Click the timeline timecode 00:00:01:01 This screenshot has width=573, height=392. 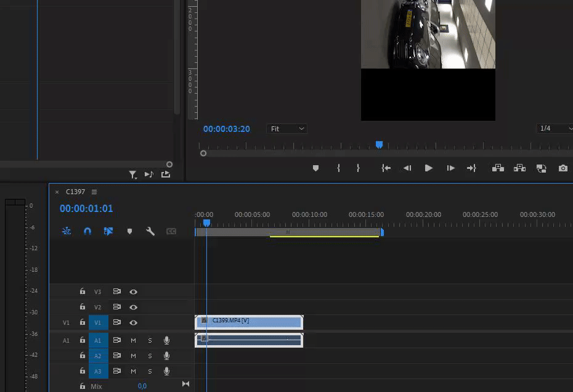[86, 209]
